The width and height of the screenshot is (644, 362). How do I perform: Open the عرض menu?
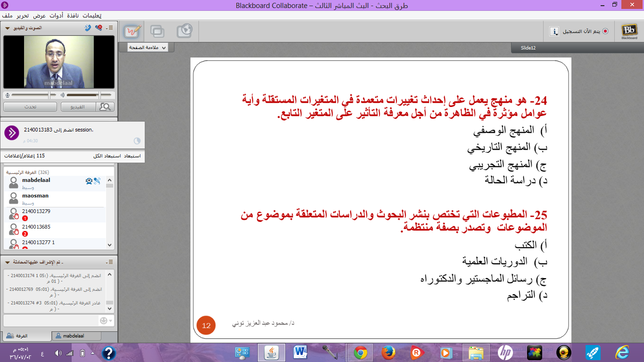click(x=40, y=15)
